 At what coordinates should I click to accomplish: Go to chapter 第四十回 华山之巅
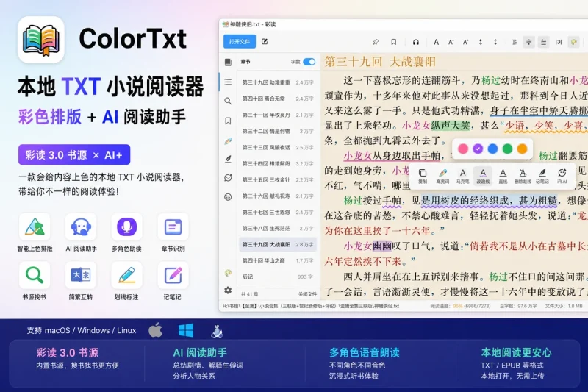[278, 260]
